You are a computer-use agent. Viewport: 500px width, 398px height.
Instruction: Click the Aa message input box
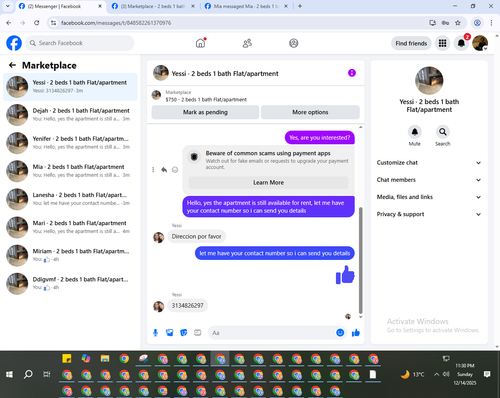point(272,333)
